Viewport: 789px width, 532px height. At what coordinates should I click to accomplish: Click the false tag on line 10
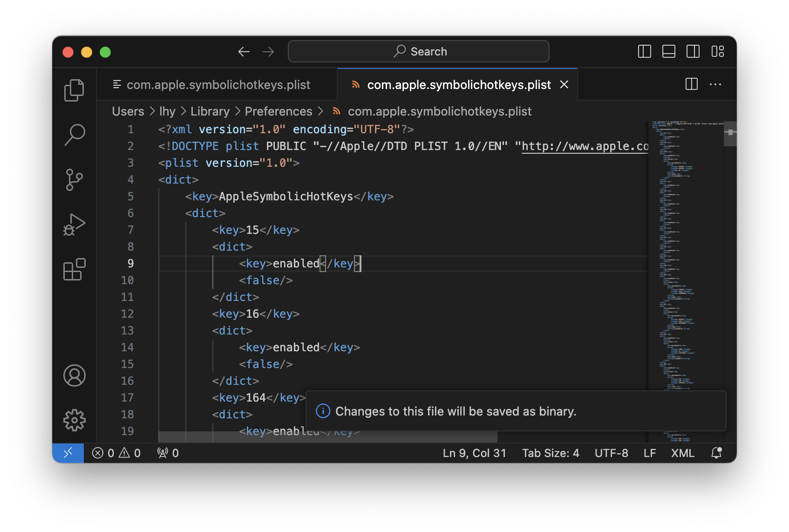pos(266,280)
